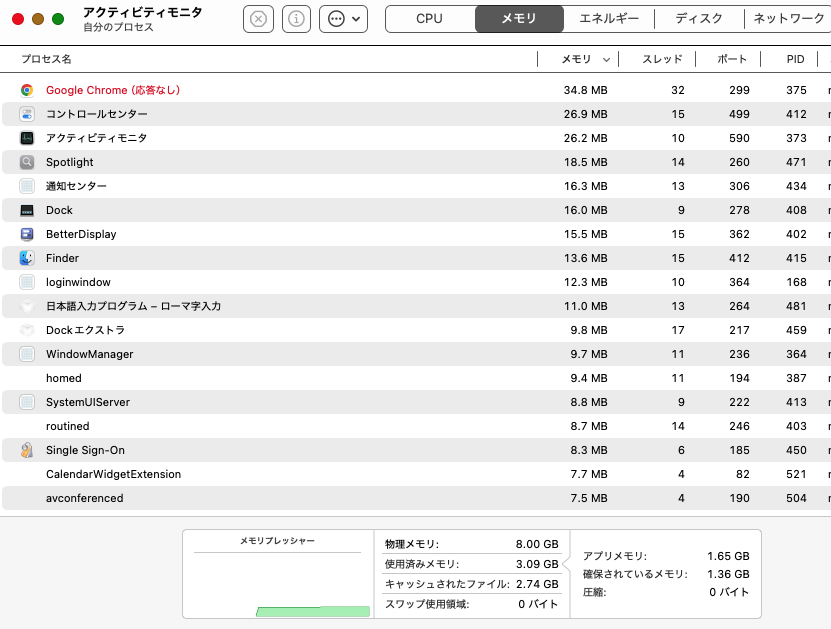This screenshot has height=629, width=831.
Task: Click the Dockエクストラ process icon
Action: coord(27,330)
